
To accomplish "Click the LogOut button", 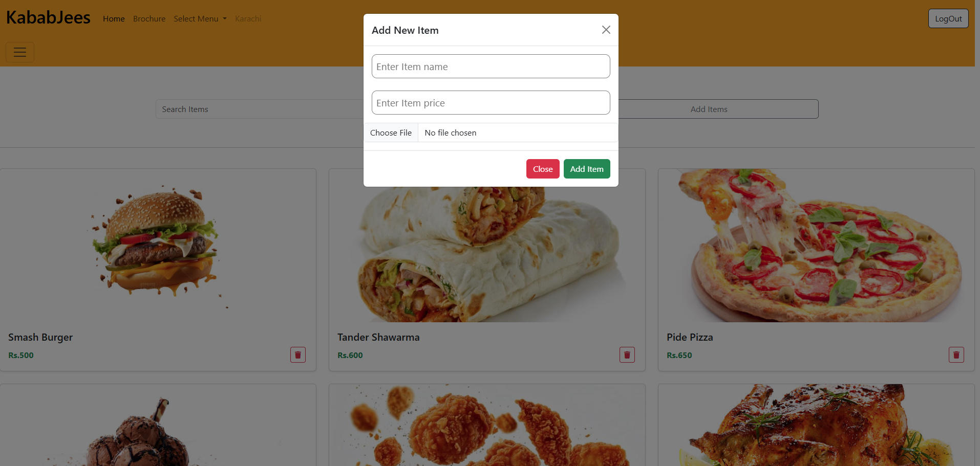I will coord(948,18).
